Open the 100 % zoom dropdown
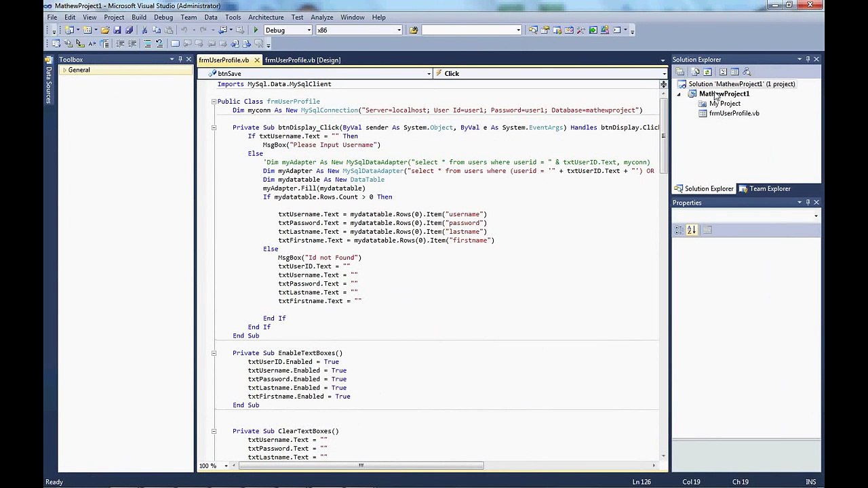The image size is (868, 488). tap(225, 466)
